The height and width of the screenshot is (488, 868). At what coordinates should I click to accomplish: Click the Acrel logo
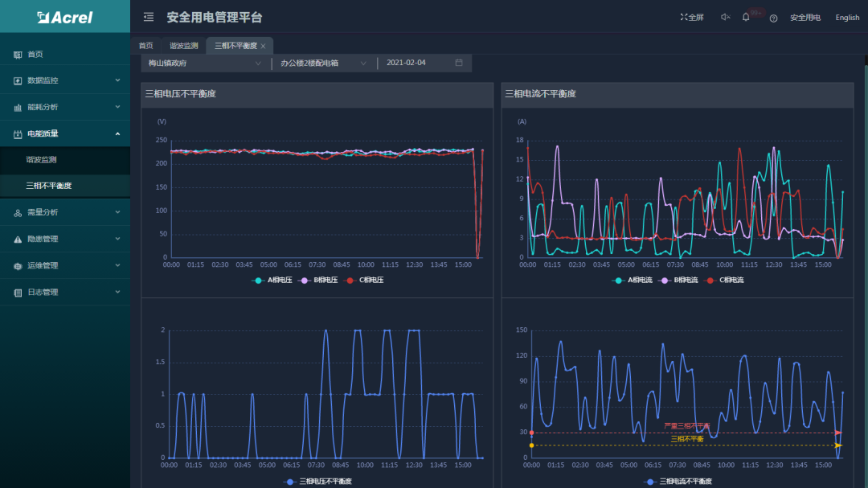64,17
